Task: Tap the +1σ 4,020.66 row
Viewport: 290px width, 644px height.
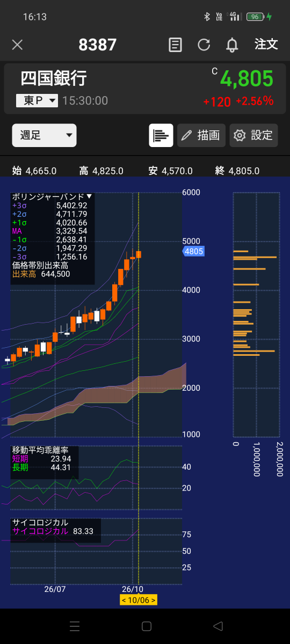Action: click(x=49, y=223)
